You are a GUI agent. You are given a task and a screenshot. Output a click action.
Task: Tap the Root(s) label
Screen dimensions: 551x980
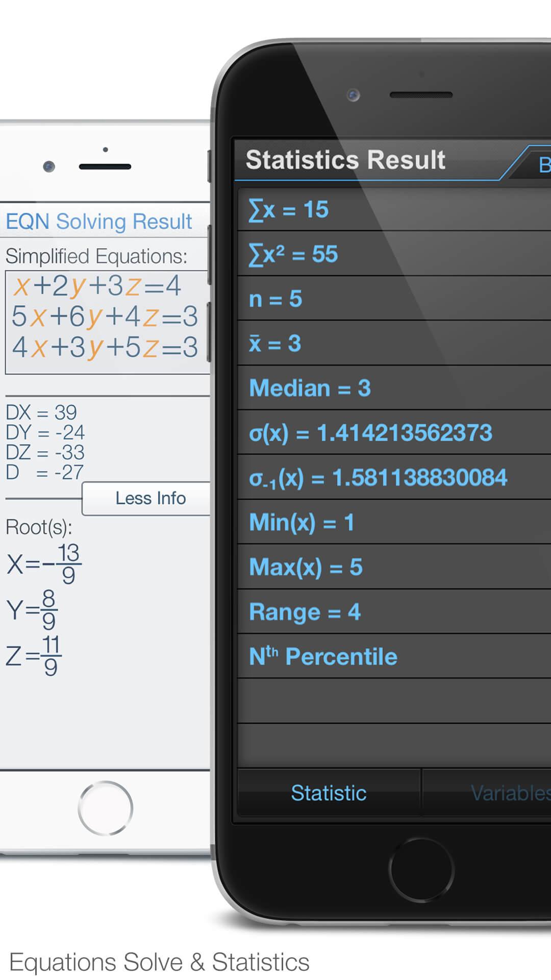(x=39, y=527)
